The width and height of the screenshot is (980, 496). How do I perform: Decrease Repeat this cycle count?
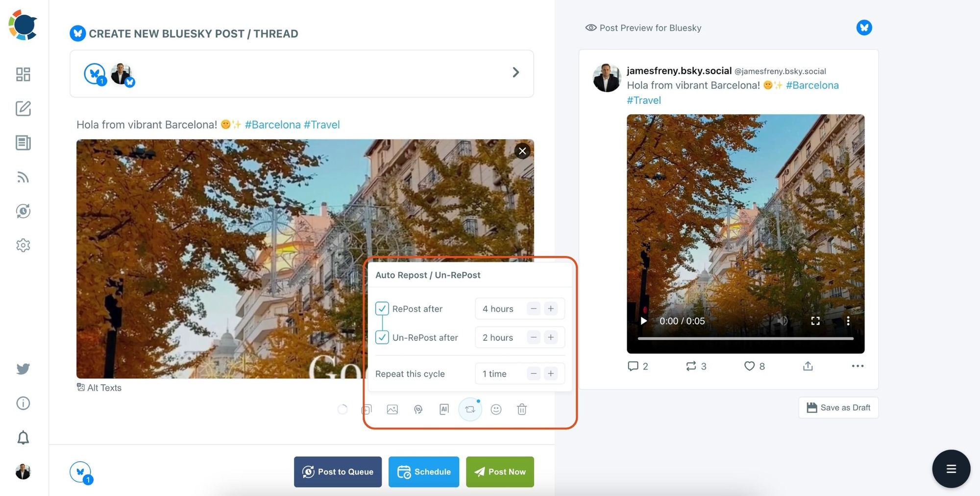[x=534, y=373]
